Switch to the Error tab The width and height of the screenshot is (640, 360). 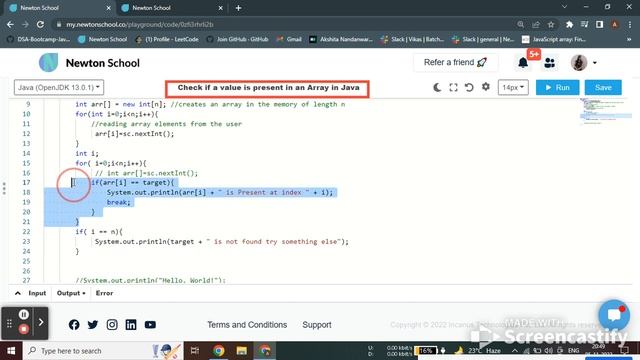point(104,293)
